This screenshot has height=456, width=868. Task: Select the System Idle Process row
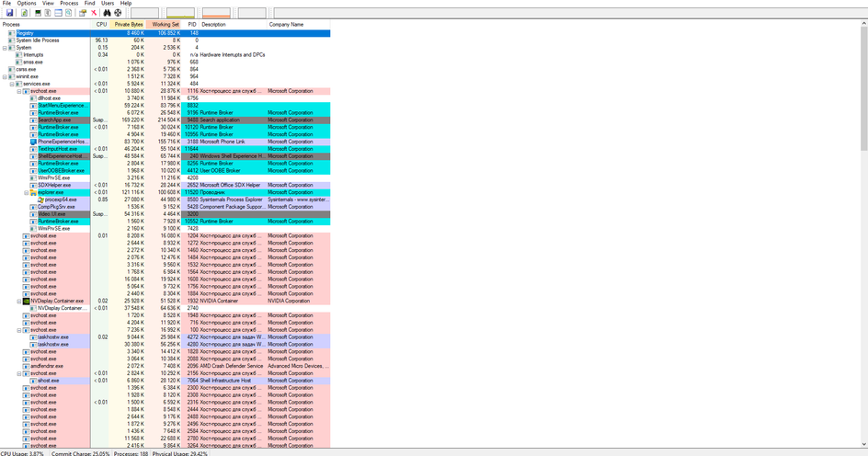[165, 40]
